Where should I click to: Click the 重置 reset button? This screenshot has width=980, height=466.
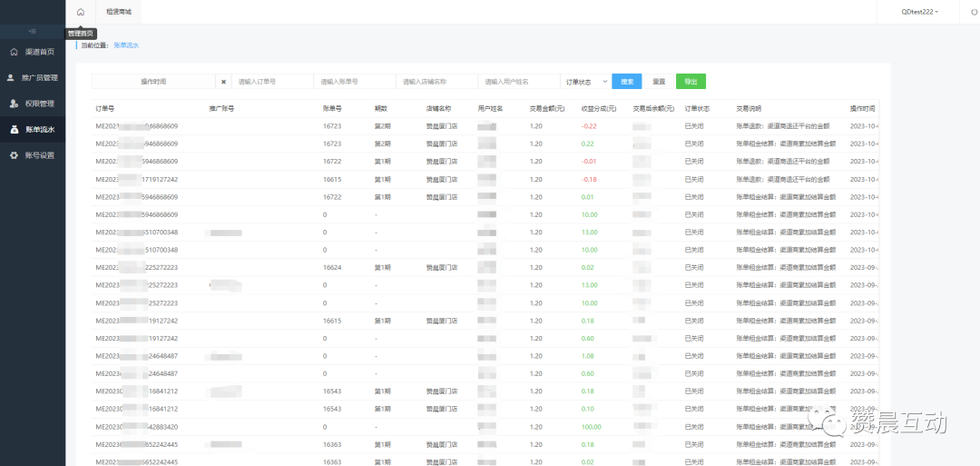[659, 82]
